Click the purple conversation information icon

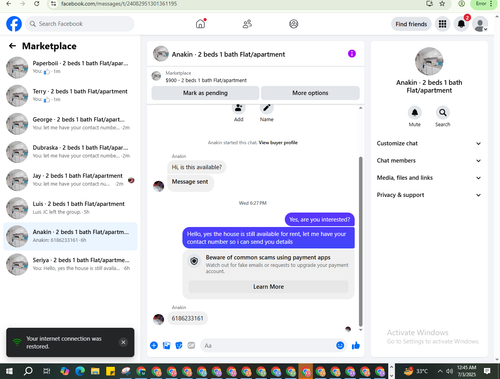pos(352,54)
